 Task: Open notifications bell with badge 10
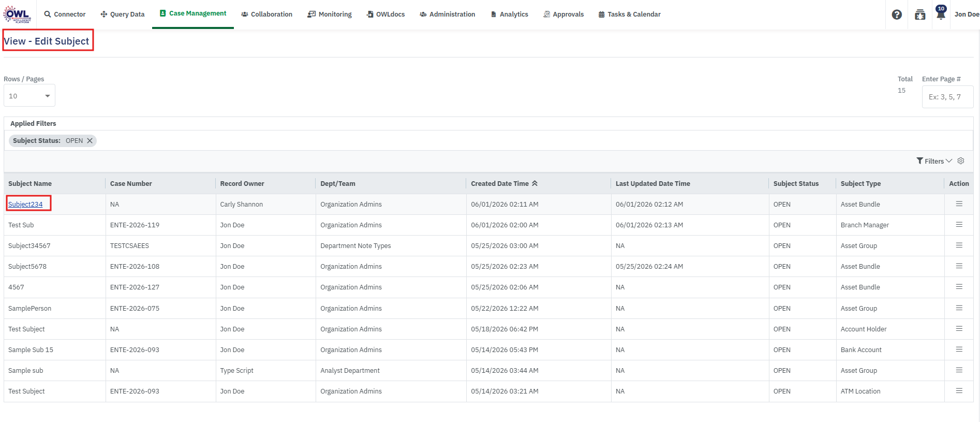941,13
